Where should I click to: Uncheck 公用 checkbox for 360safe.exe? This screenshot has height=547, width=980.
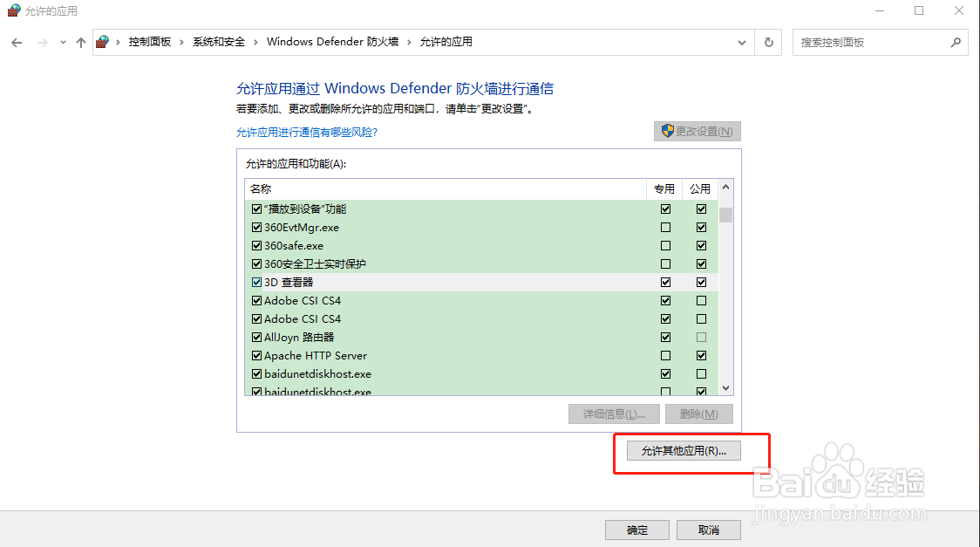[701, 246]
